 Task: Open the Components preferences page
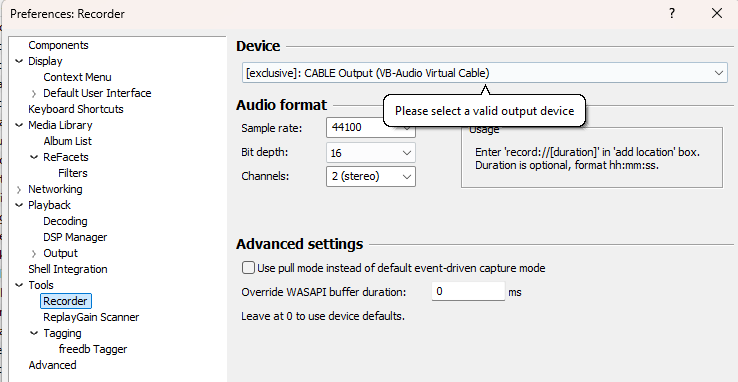(x=58, y=45)
